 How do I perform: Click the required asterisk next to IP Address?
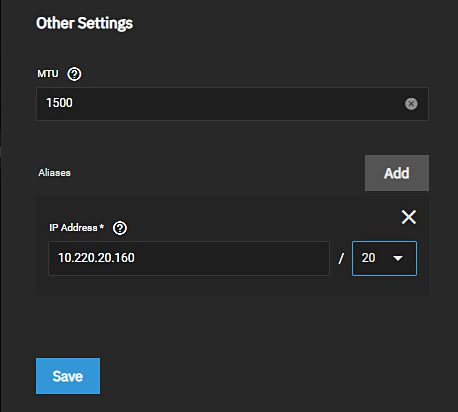pyautogui.click(x=102, y=227)
